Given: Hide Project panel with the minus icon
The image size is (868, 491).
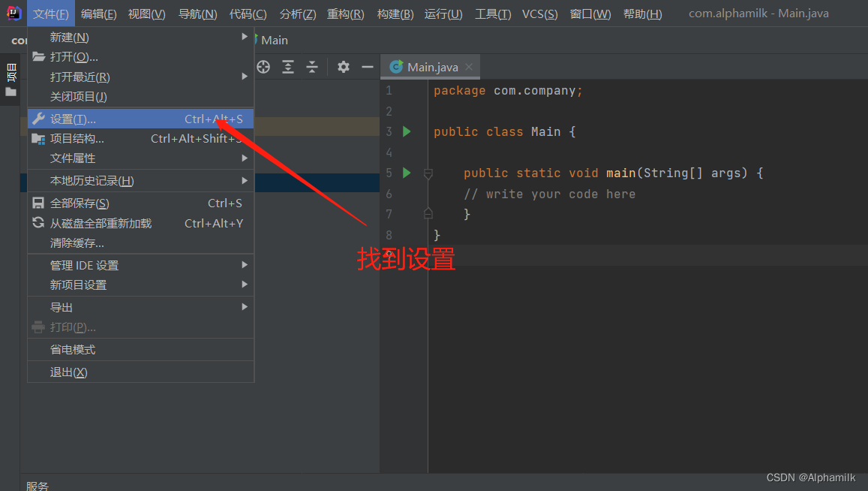Looking at the screenshot, I should [x=367, y=67].
